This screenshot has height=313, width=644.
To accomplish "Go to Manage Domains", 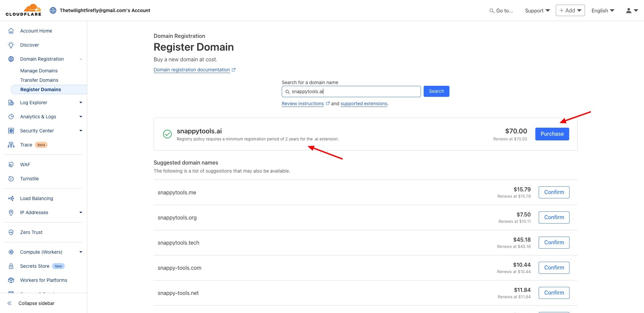I will click(39, 71).
